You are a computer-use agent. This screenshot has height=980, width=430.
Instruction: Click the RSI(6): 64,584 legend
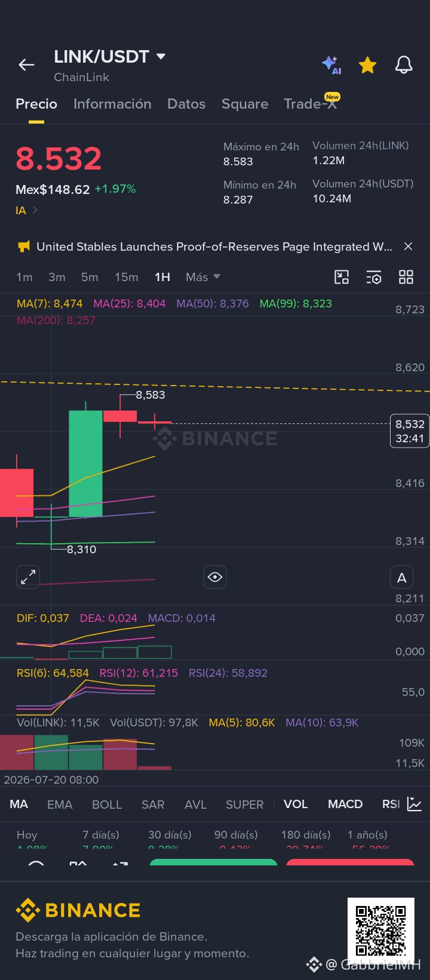point(53,673)
